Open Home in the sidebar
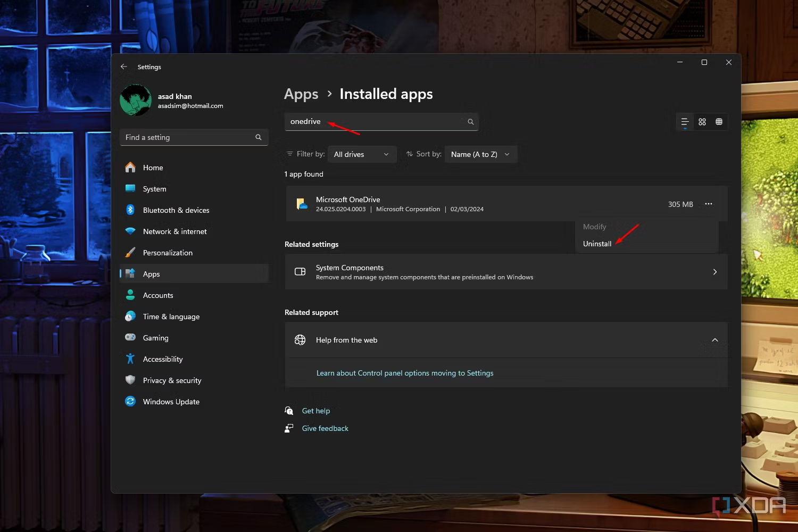Image resolution: width=798 pixels, height=532 pixels. [x=194, y=168]
